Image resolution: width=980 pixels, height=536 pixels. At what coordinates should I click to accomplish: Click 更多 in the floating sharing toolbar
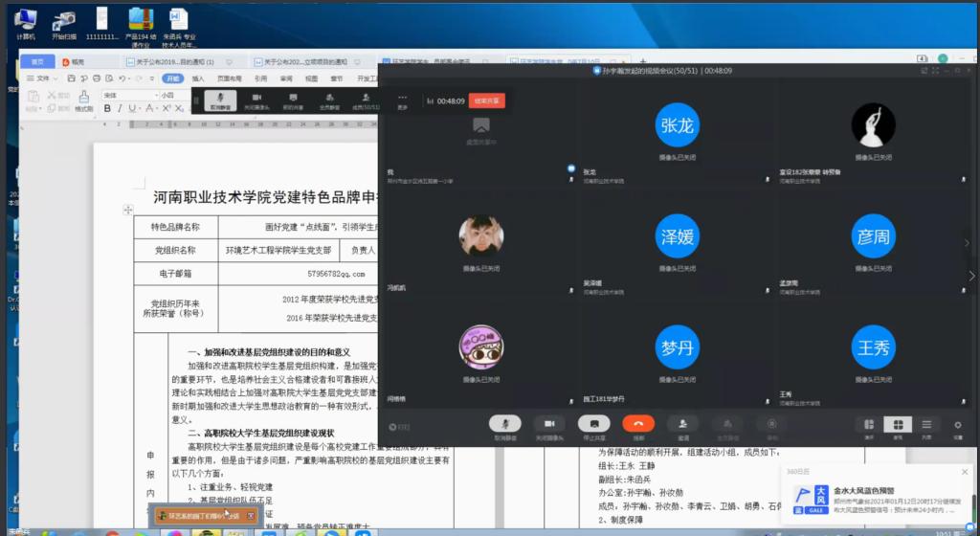coord(402,100)
